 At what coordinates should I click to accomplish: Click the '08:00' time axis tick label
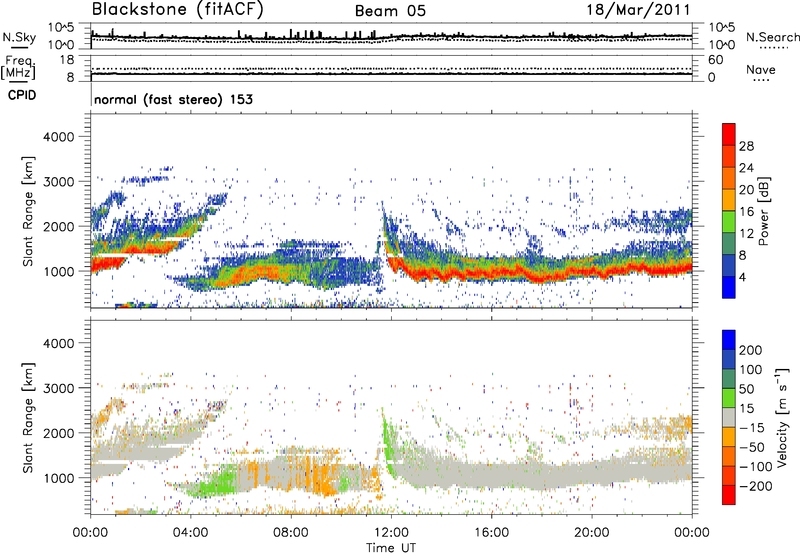pos(291,533)
